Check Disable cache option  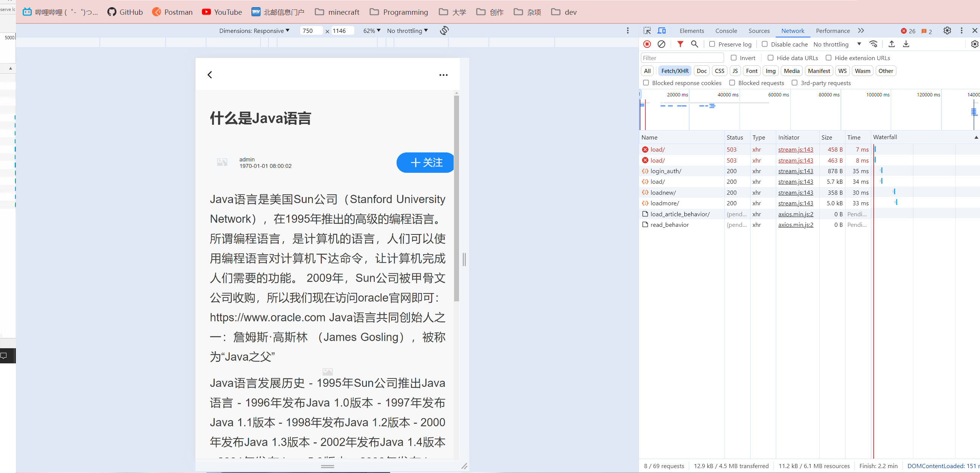(x=764, y=44)
